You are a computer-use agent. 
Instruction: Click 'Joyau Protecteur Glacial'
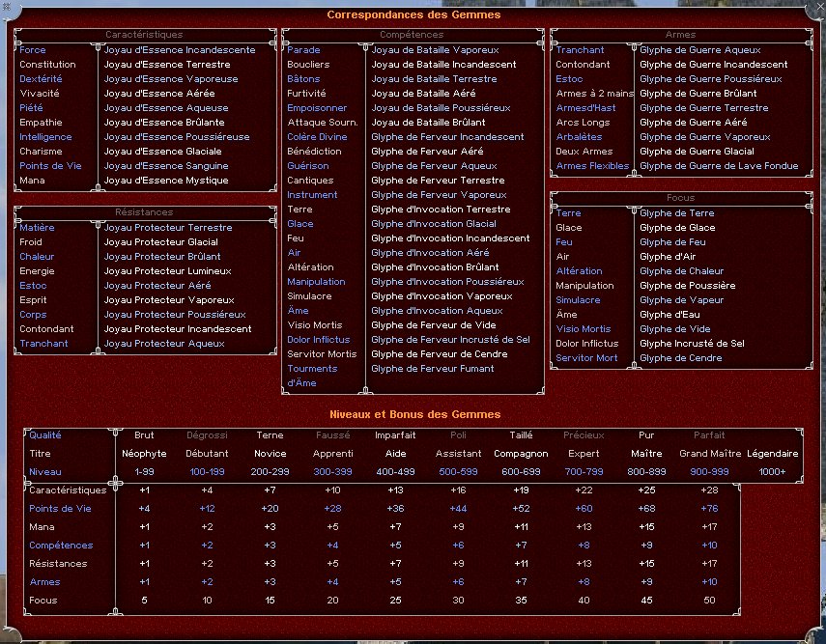point(160,242)
